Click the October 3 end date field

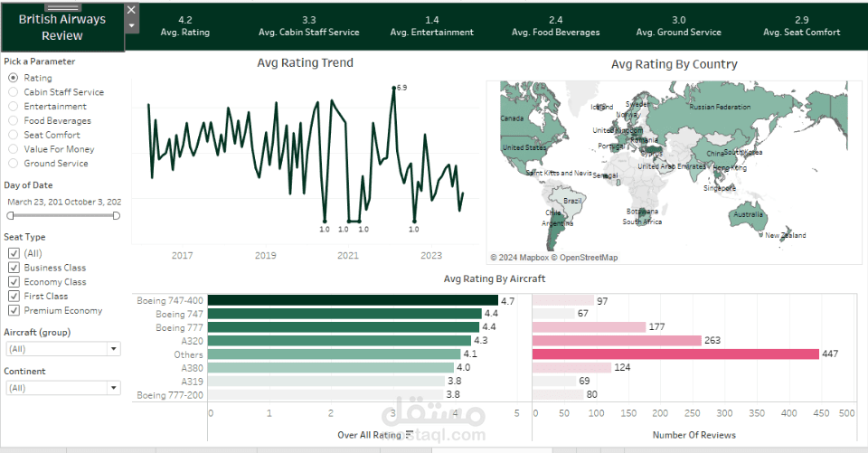pos(92,202)
